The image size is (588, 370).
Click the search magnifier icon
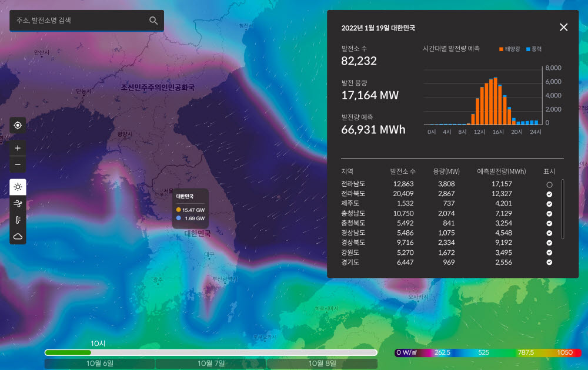coord(153,21)
